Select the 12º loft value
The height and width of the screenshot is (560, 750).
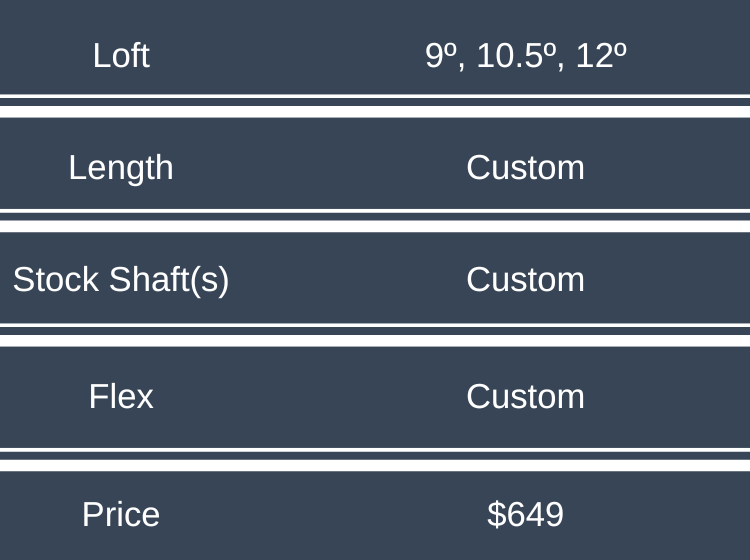[x=602, y=55]
